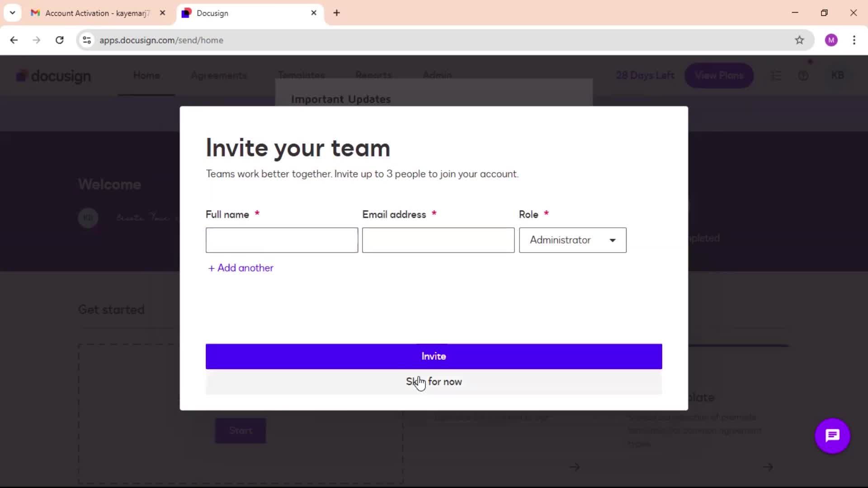Image resolution: width=868 pixels, height=488 pixels.
Task: Open the help question mark icon
Action: (803, 76)
